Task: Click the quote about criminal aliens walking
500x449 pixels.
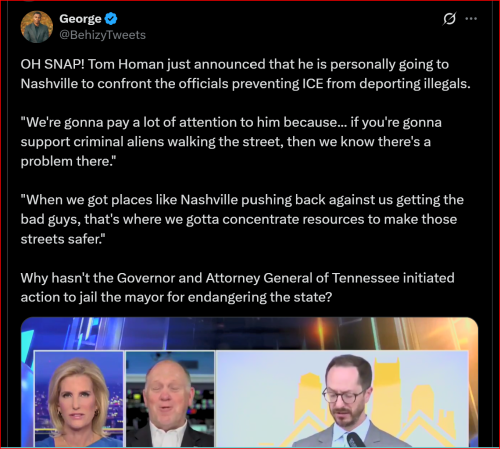Action: (231, 142)
